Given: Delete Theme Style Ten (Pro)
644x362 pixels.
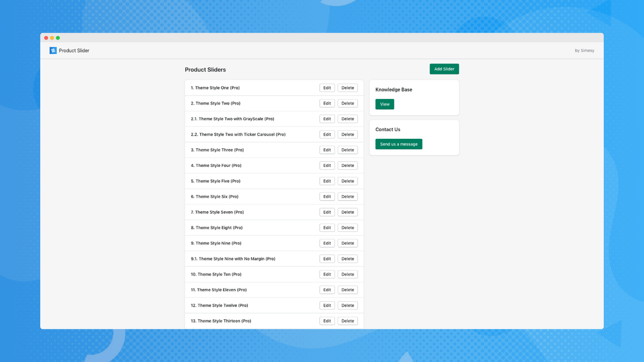Looking at the screenshot, I should tap(347, 274).
